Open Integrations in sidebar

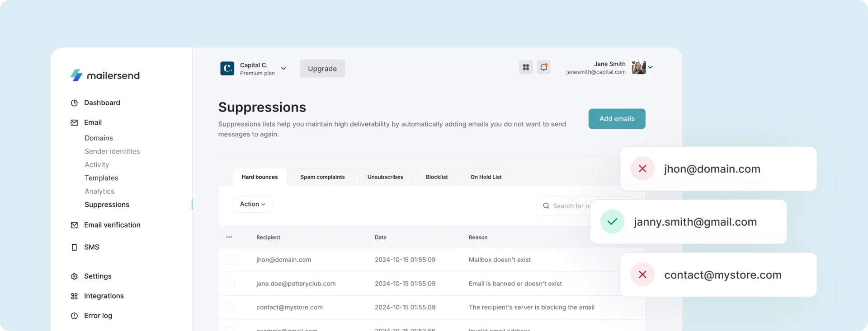point(104,296)
